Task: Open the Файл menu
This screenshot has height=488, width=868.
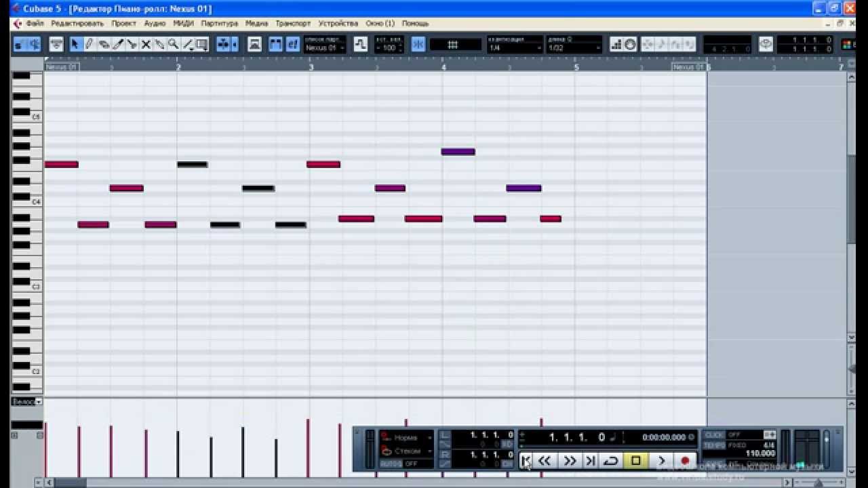Action: pyautogui.click(x=35, y=23)
